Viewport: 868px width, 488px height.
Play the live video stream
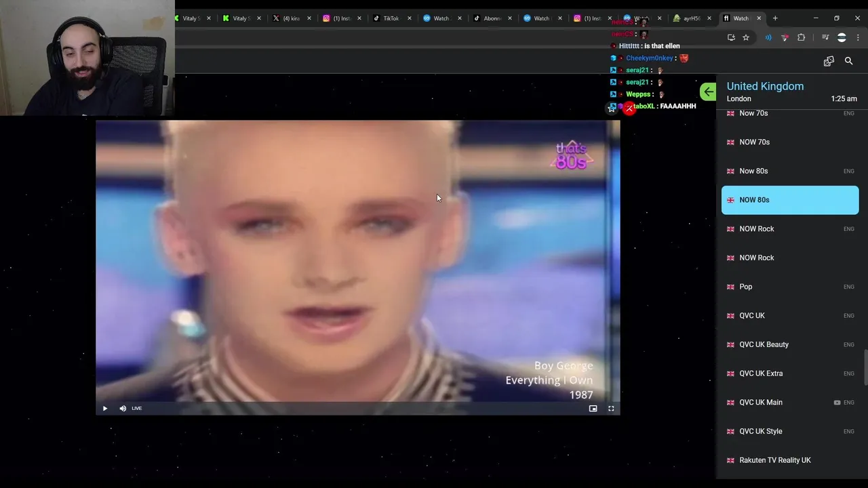[x=105, y=409]
